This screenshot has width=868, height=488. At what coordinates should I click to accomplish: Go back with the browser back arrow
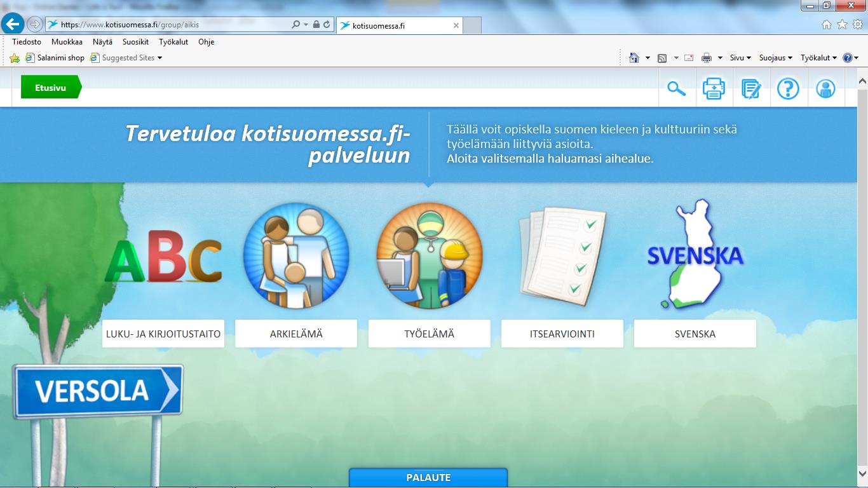click(x=13, y=25)
